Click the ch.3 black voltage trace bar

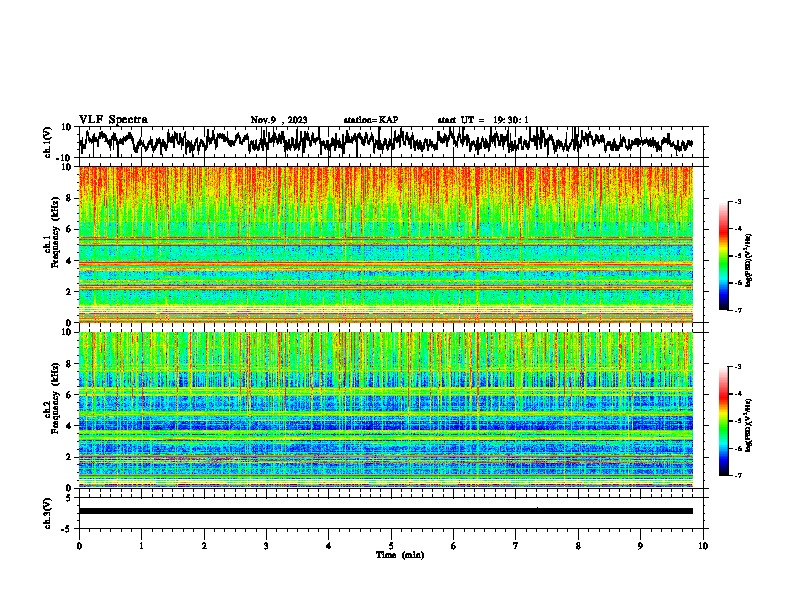point(386,511)
